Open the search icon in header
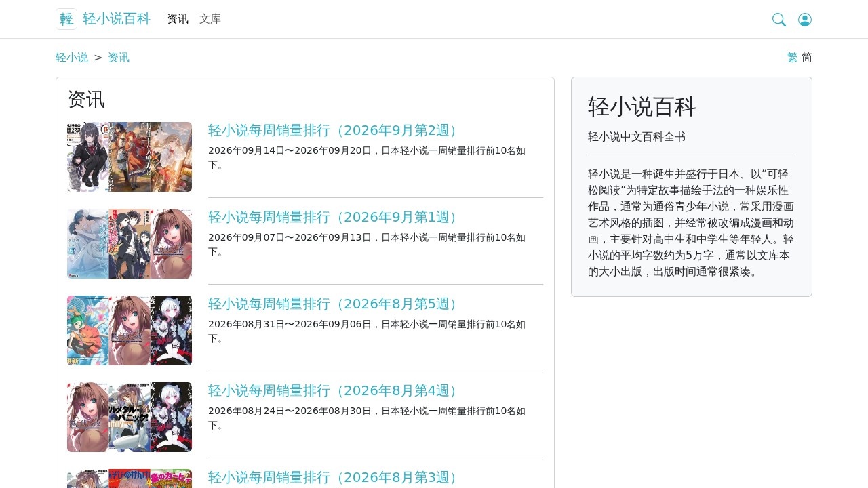 (779, 20)
